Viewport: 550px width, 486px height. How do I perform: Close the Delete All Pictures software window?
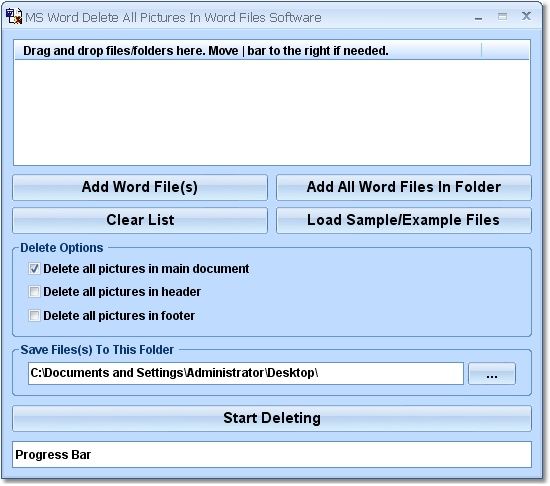point(526,16)
